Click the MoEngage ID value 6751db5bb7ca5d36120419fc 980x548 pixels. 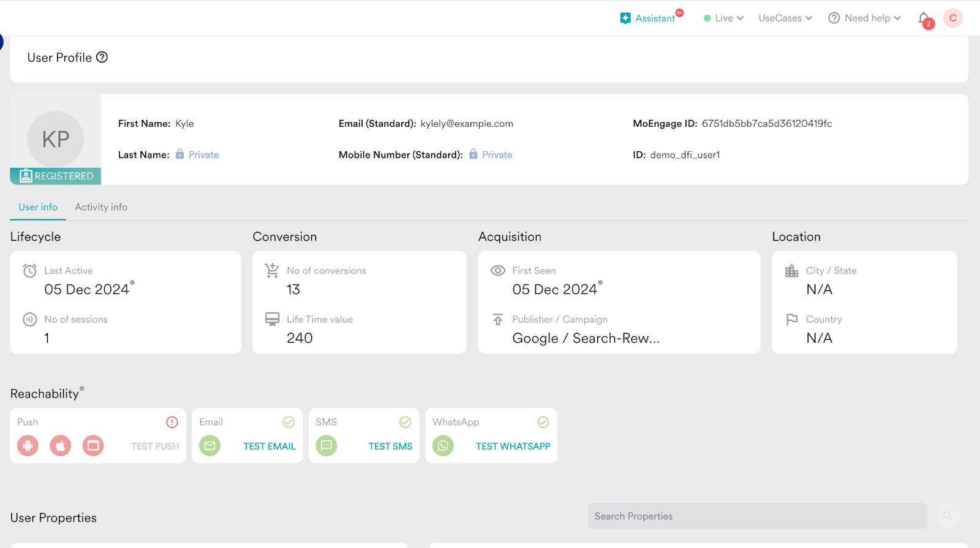(767, 124)
